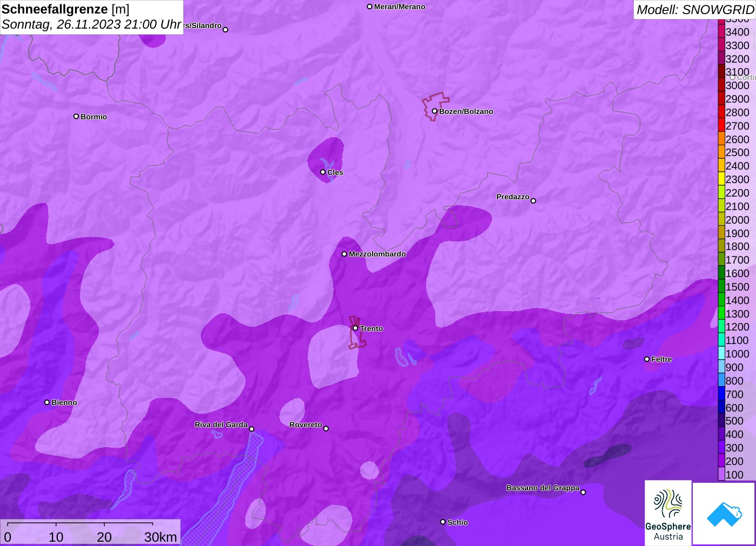The image size is (756, 546).
Task: Click the Feltre marker dot
Action: tap(647, 359)
